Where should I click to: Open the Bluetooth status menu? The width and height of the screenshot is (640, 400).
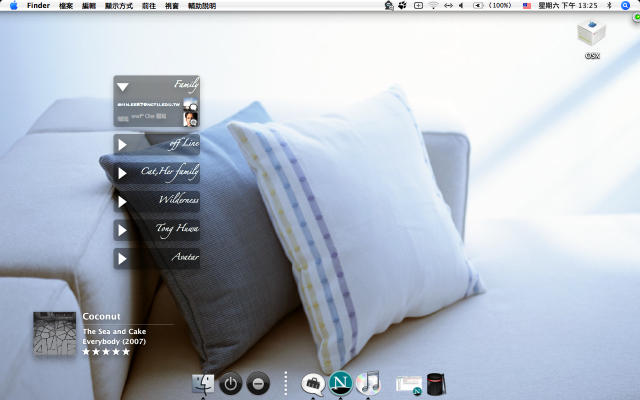point(609,6)
